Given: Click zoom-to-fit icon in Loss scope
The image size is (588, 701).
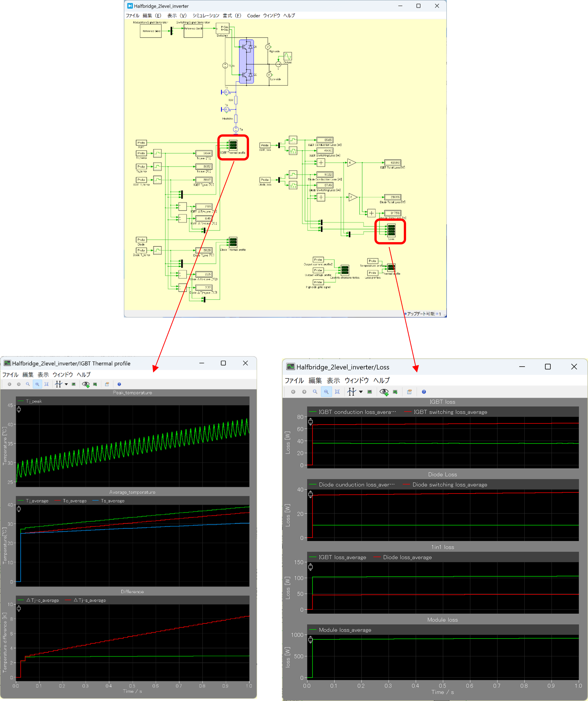Looking at the screenshot, I should tap(337, 392).
